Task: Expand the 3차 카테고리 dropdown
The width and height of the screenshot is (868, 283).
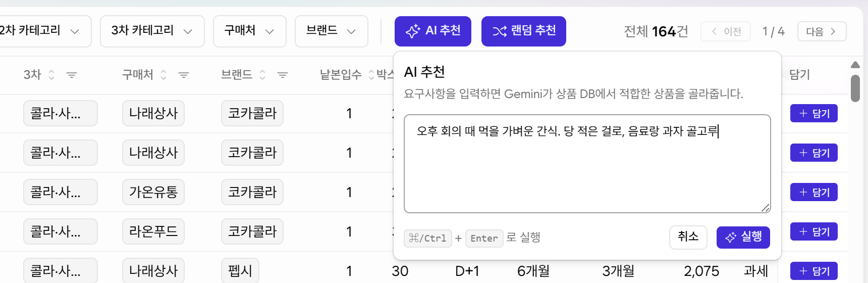Action: point(152,31)
